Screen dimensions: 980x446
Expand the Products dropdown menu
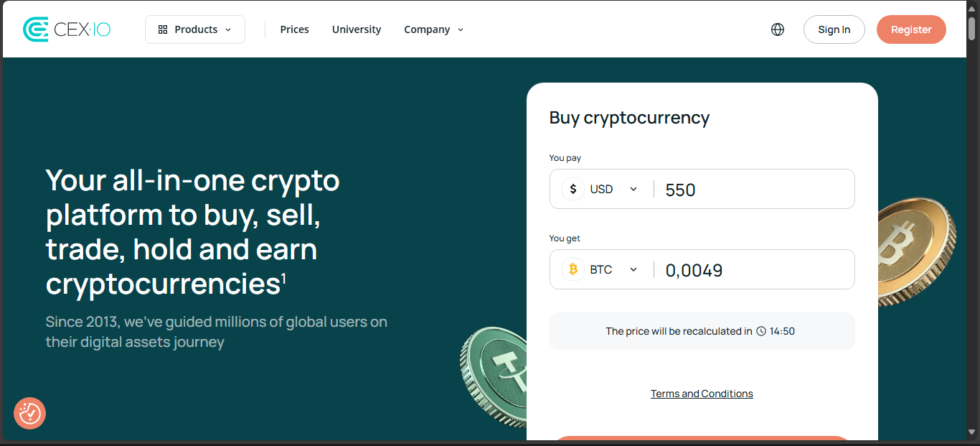coord(195,29)
